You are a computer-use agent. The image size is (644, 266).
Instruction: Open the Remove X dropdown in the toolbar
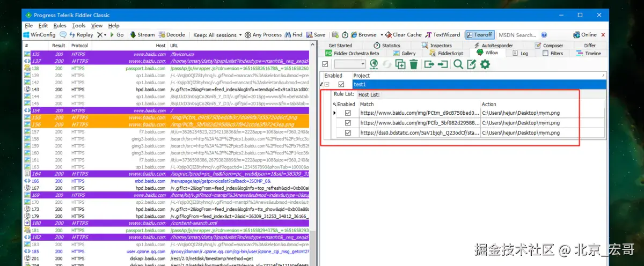[101, 35]
